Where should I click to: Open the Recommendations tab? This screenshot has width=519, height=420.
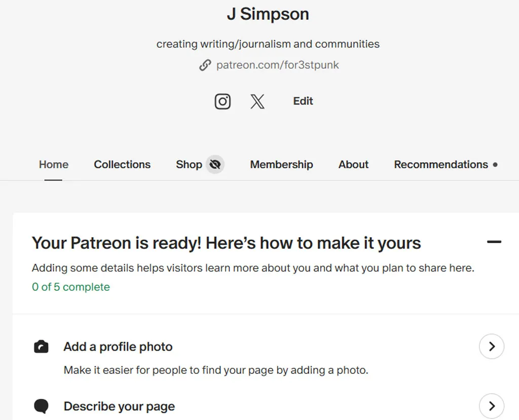[441, 165]
